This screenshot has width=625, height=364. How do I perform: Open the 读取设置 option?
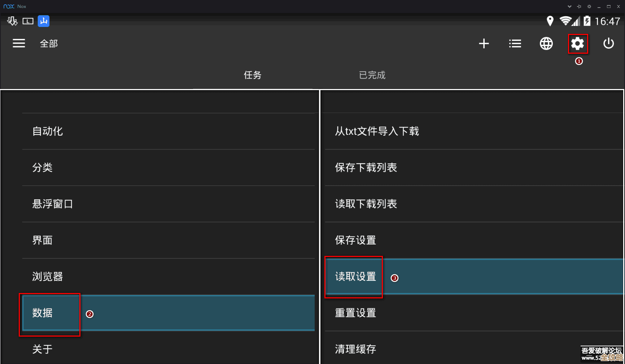[x=354, y=277]
